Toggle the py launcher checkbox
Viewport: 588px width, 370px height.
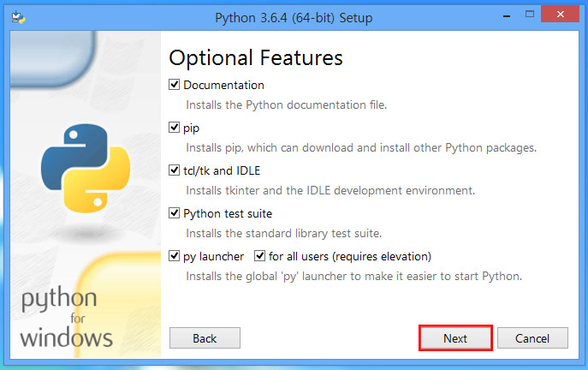(x=175, y=256)
